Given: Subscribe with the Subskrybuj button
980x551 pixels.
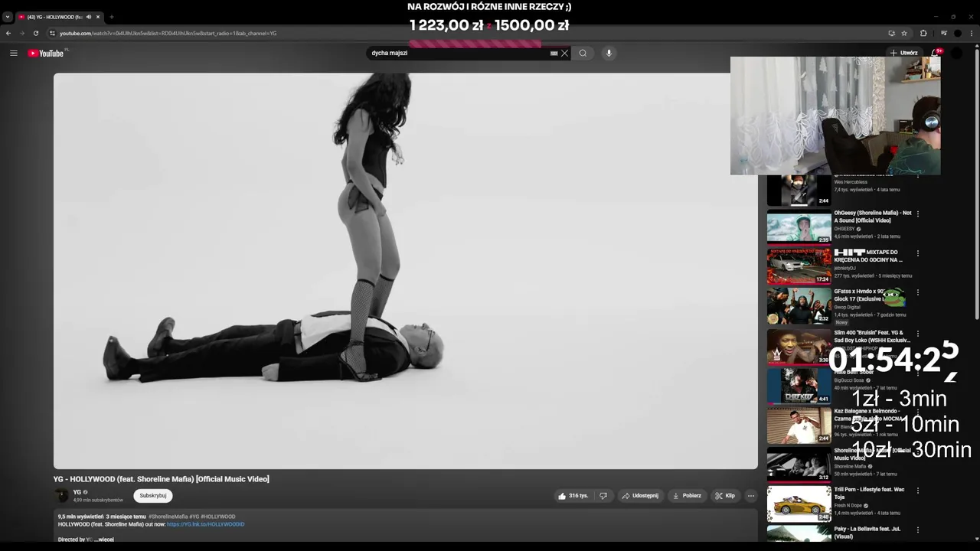Looking at the screenshot, I should click(x=153, y=496).
